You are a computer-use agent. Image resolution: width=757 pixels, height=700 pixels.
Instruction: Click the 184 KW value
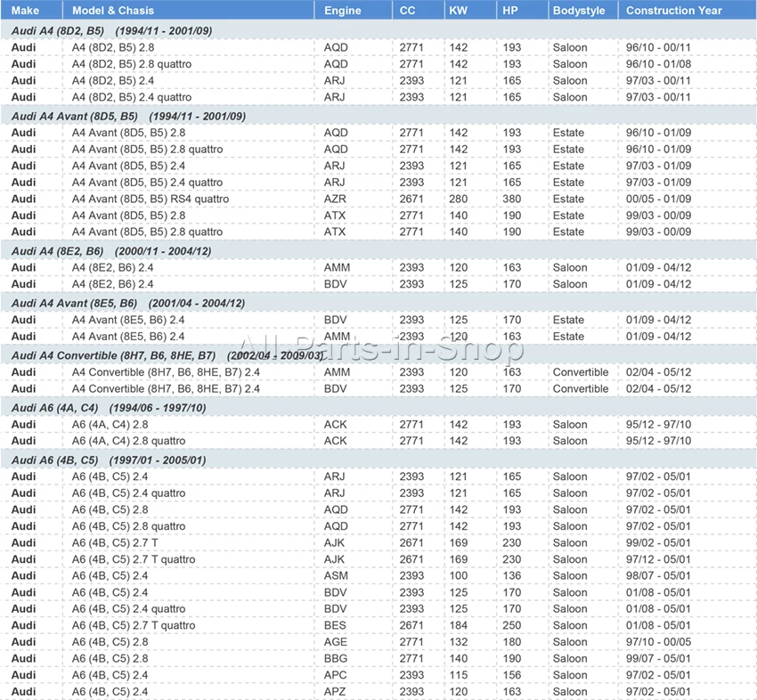coord(458,625)
